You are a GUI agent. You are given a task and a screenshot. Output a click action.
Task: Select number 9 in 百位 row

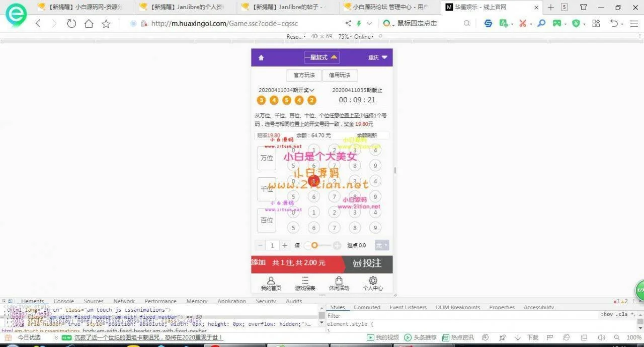(x=375, y=228)
